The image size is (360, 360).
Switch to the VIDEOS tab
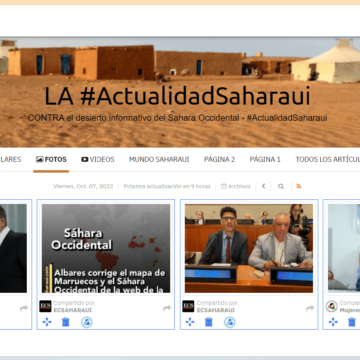coord(98,159)
